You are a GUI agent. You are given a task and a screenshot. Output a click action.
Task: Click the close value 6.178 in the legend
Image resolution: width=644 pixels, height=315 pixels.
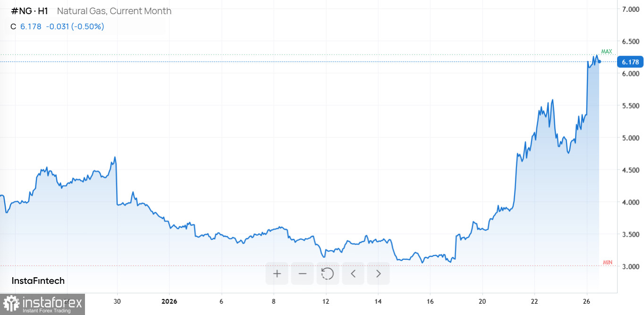click(x=31, y=26)
